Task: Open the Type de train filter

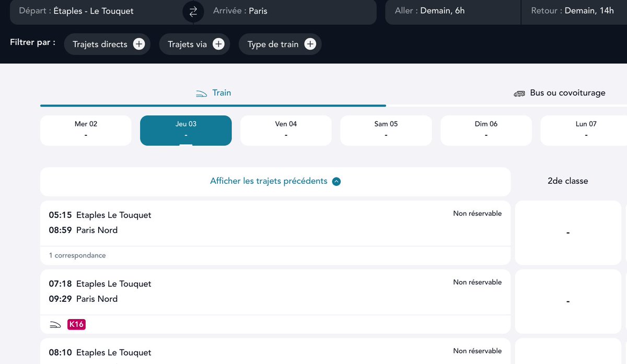Action: (x=280, y=44)
